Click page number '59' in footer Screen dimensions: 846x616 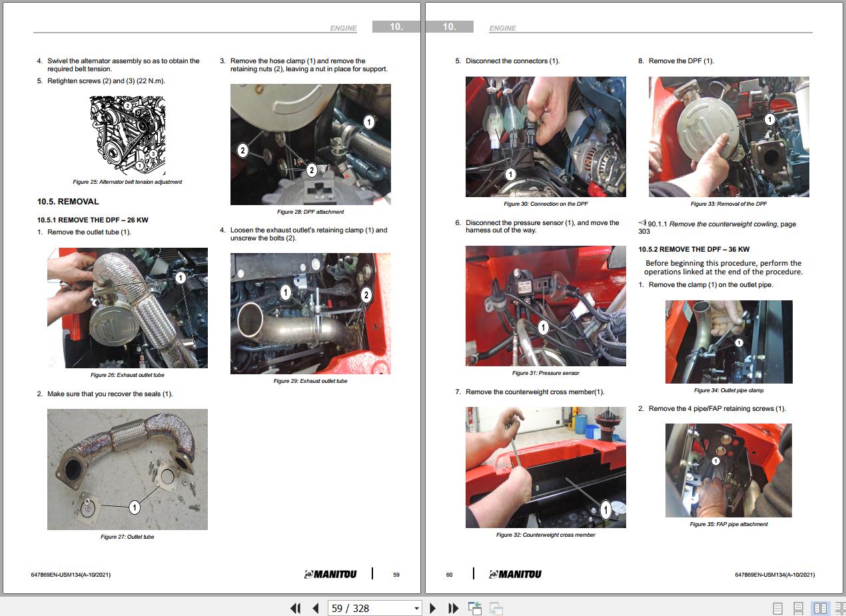tap(396, 575)
